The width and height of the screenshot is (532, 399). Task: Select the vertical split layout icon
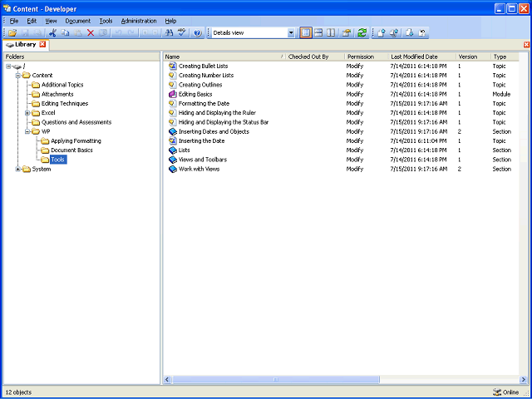(x=331, y=33)
